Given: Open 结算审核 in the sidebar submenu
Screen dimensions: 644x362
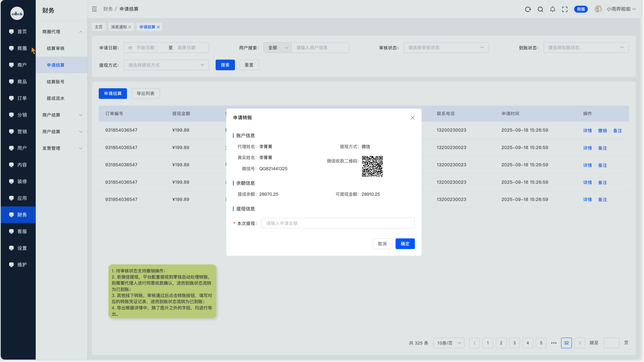Looking at the screenshot, I should click(x=56, y=48).
